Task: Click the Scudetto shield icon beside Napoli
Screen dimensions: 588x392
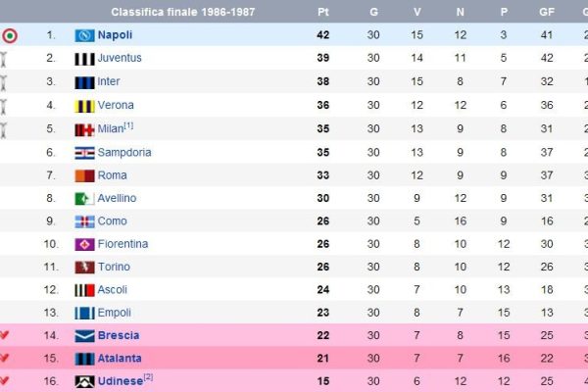Action: tap(10, 35)
